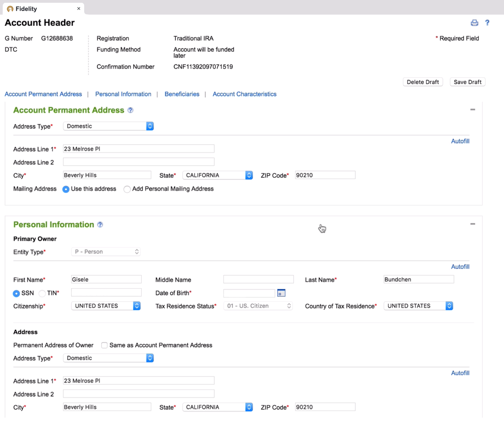Click ZIP Code field in Account Permanent Address
Screen dimensions: 504x421
[x=325, y=175]
